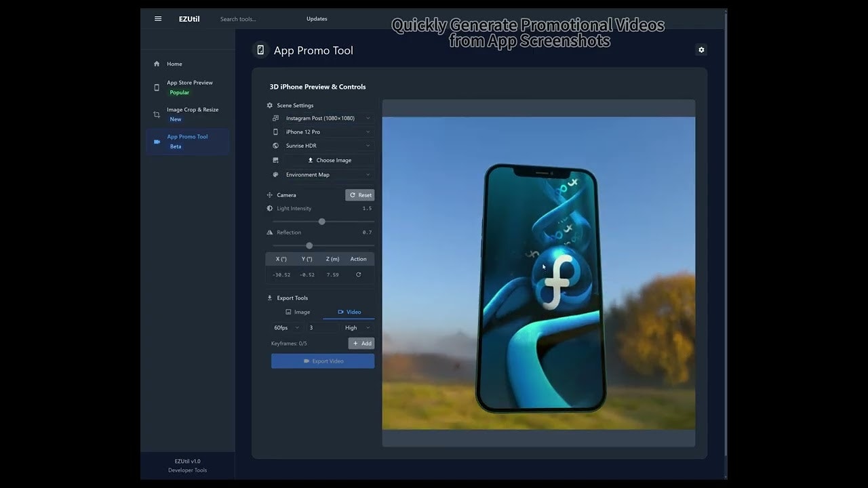The width and height of the screenshot is (868, 488).
Task: Click the reset rotation icon in the Action column
Action: click(x=358, y=274)
